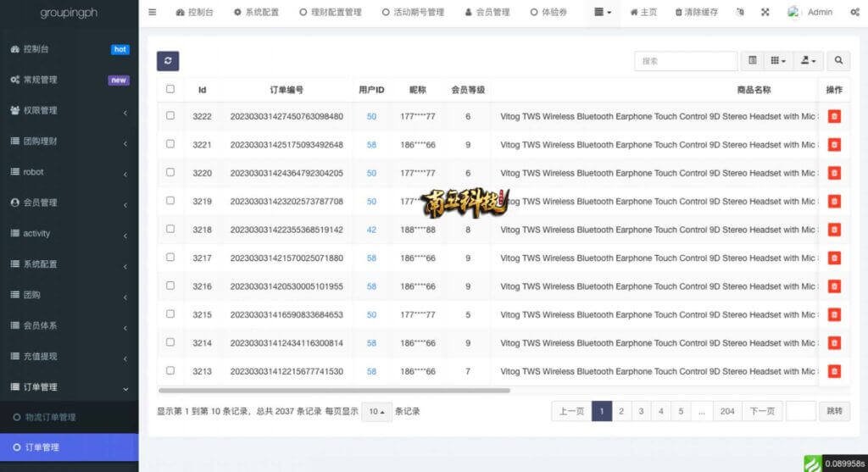Select the checkbox for order 3221
This screenshot has height=472, width=868.
tap(170, 144)
